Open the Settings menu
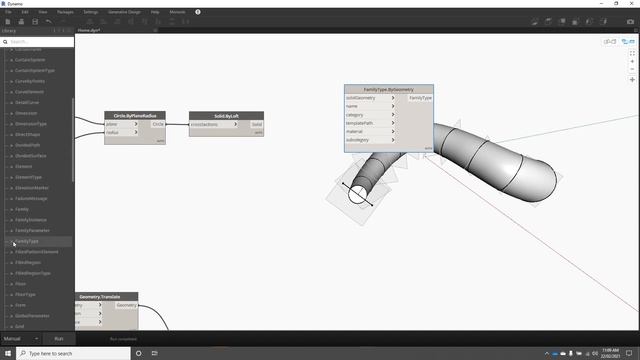This screenshot has height=360, width=640. coord(91,12)
